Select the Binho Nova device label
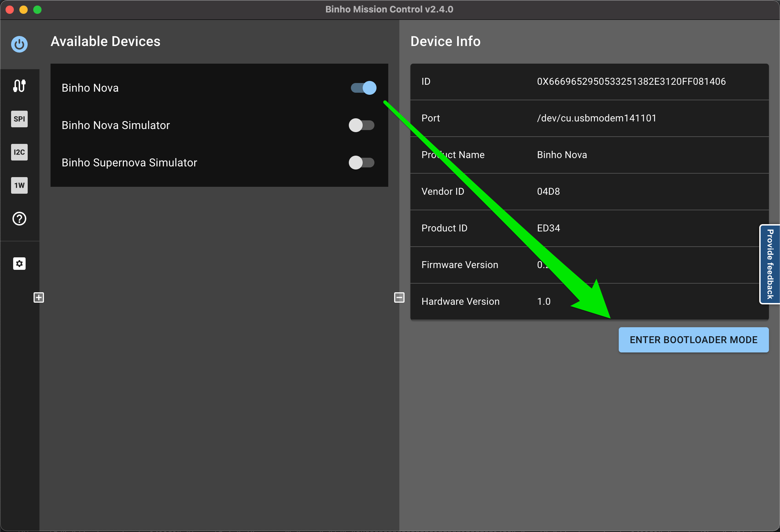 click(x=90, y=88)
